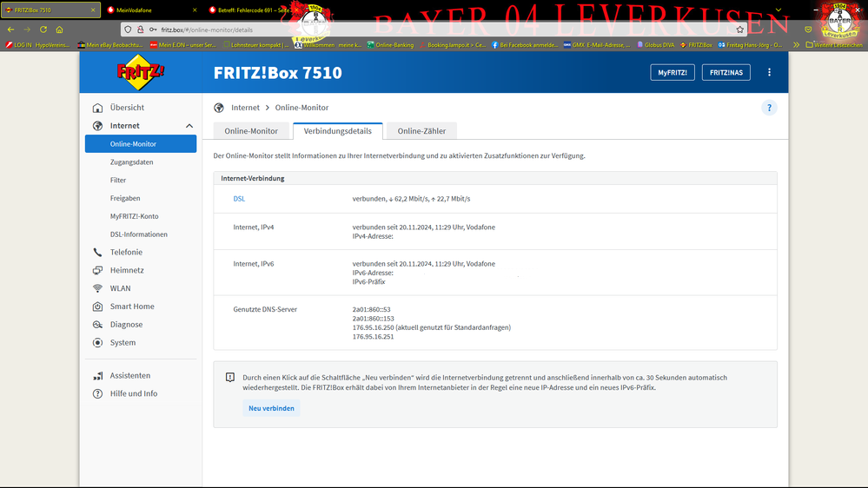Image resolution: width=868 pixels, height=488 pixels.
Task: Click the browser back arrow
Action: click(x=11, y=30)
